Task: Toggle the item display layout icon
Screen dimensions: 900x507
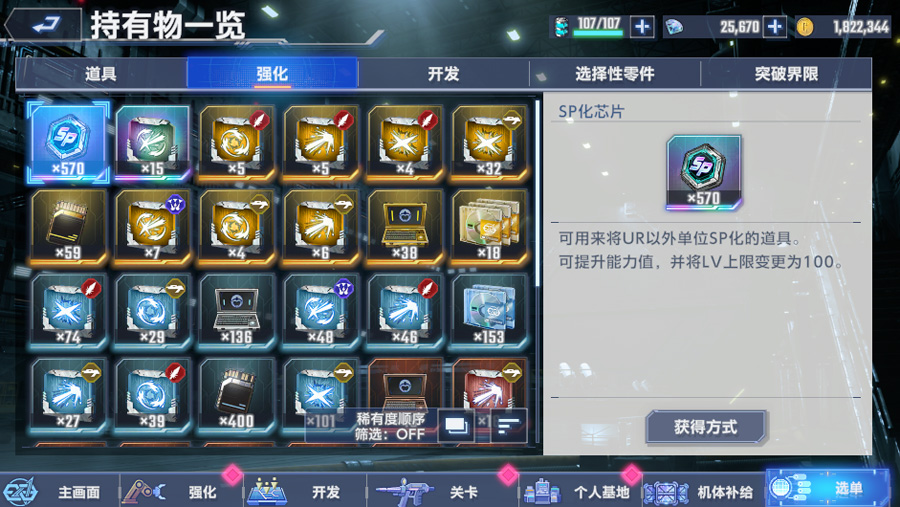Action: click(456, 425)
